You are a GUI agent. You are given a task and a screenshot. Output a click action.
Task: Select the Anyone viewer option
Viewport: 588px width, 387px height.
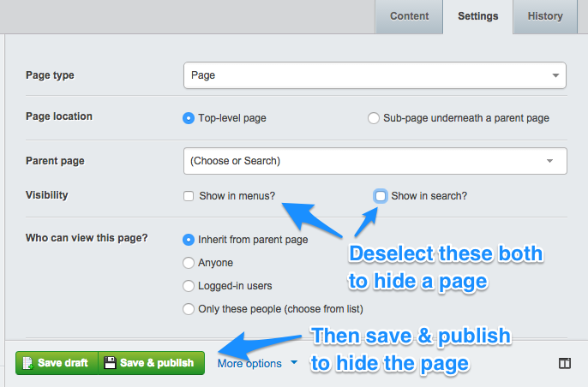pos(189,263)
